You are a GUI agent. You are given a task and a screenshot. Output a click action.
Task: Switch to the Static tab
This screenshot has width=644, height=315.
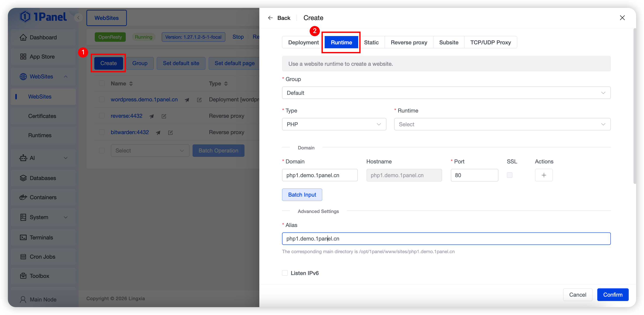[371, 42]
